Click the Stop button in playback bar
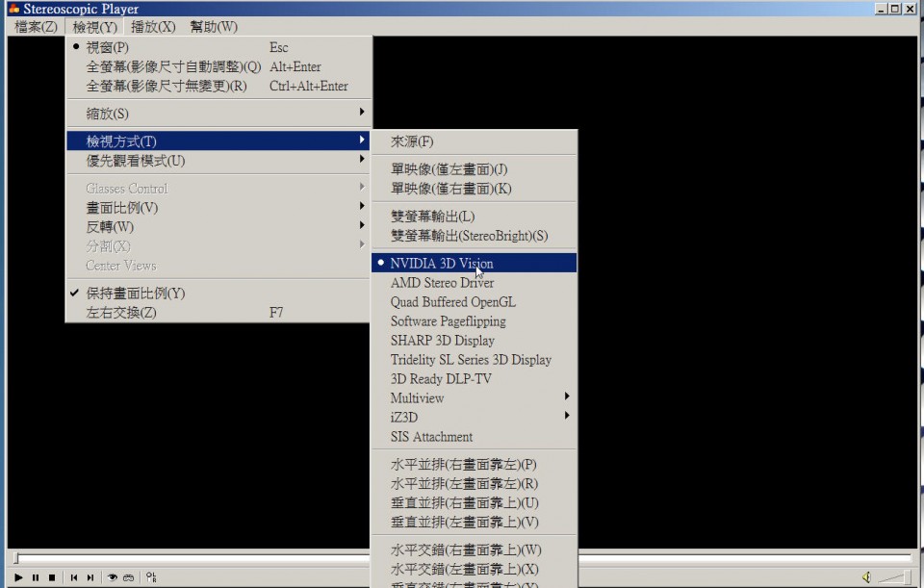 click(x=52, y=577)
